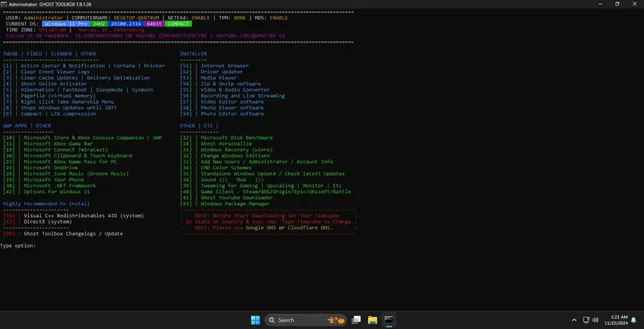
Task: Click option [10] Microsoft Store & Xbox Console
Action: 83,138
